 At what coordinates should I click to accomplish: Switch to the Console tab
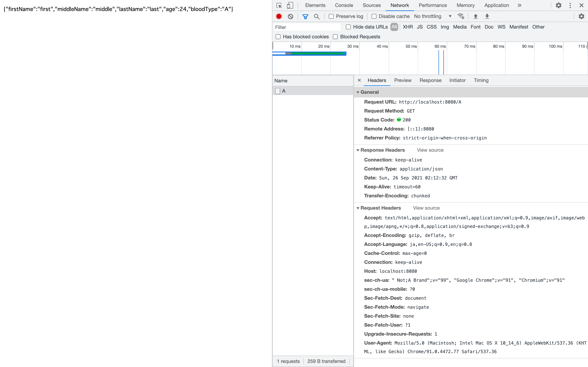pyautogui.click(x=344, y=5)
